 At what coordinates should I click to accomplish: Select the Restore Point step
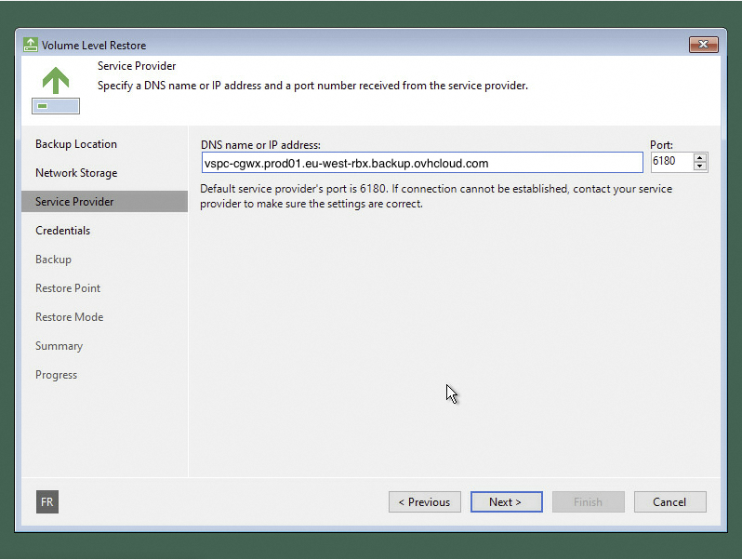click(68, 288)
